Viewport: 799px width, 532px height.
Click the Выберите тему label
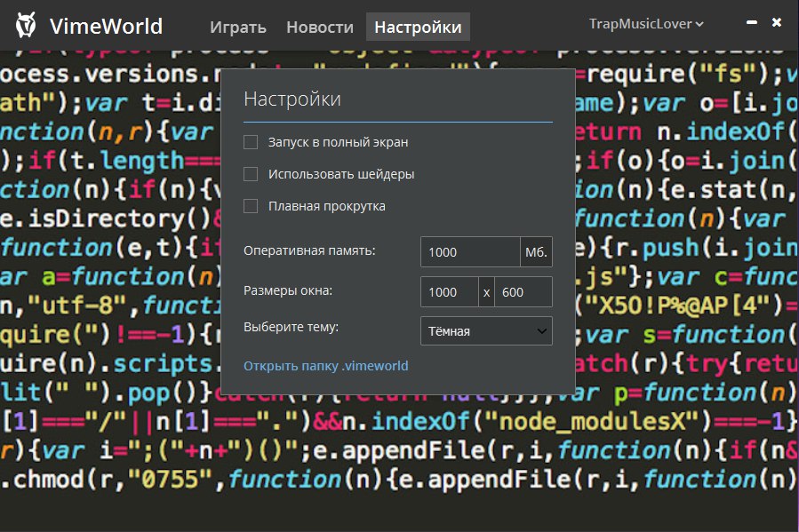[291, 327]
